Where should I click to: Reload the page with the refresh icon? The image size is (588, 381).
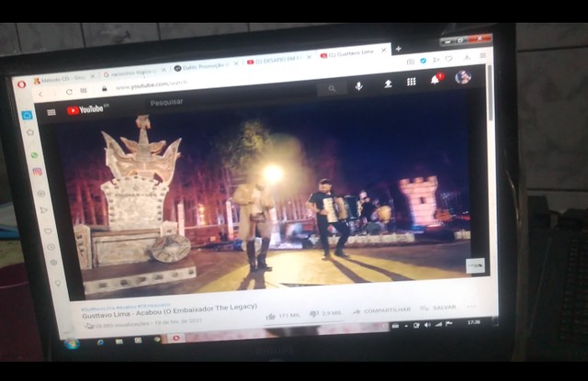[x=69, y=92]
